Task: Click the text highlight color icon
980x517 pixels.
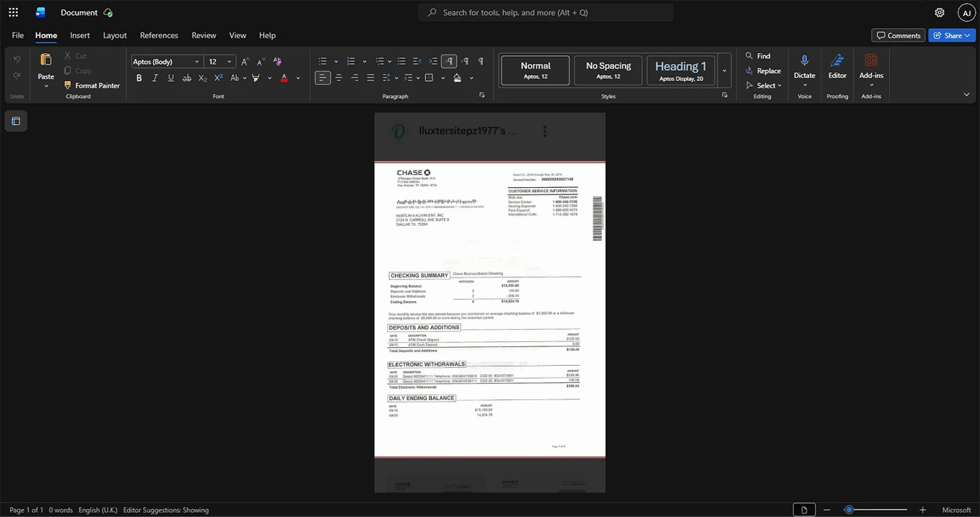Action: [x=255, y=77]
